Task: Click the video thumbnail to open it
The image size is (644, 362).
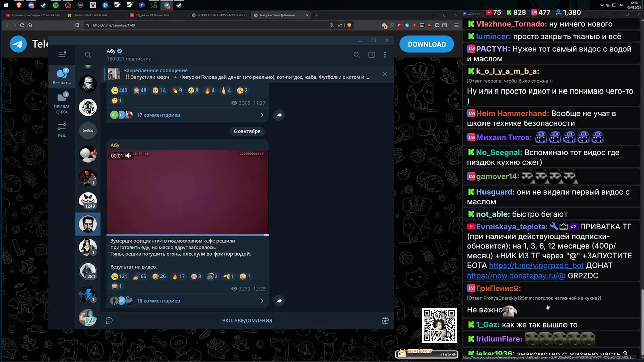Action: 187,193
